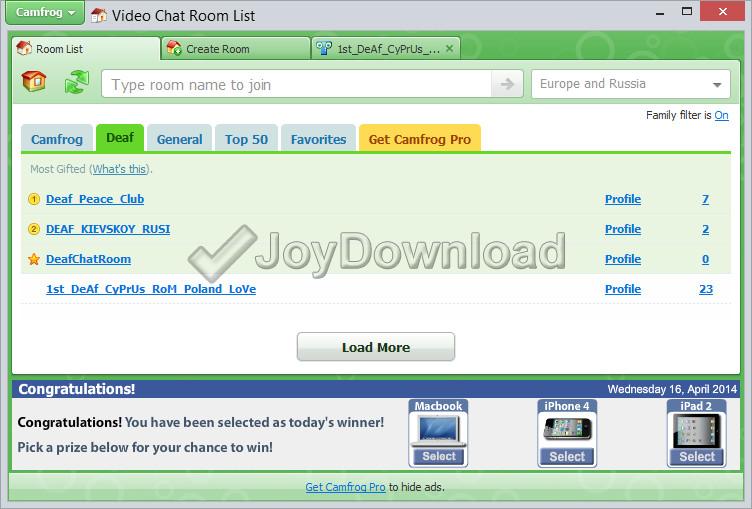Minimize the Video Chat Room List window
The height and width of the screenshot is (509, 752).
tap(660, 12)
